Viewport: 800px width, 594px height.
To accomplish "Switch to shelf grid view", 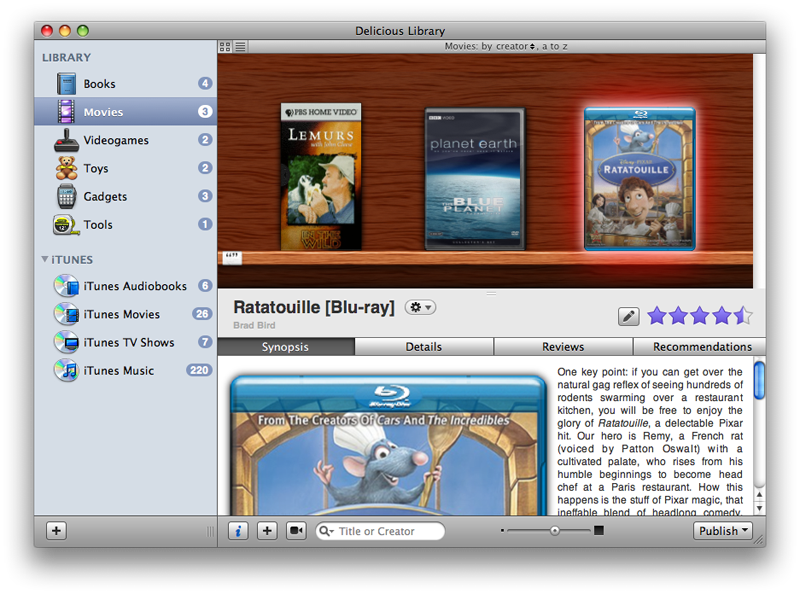I will (x=225, y=46).
